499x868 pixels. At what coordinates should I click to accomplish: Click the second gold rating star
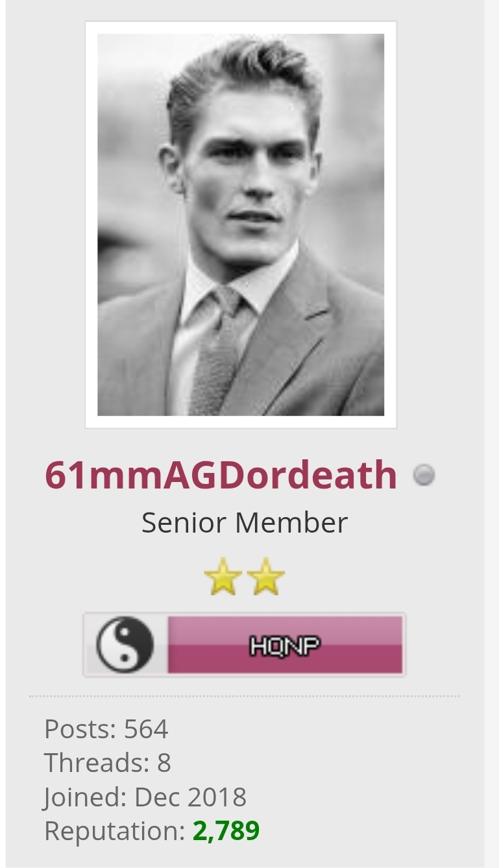pos(265,576)
